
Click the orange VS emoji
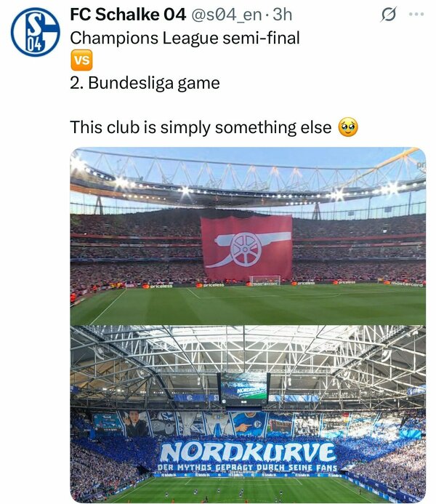[81, 60]
